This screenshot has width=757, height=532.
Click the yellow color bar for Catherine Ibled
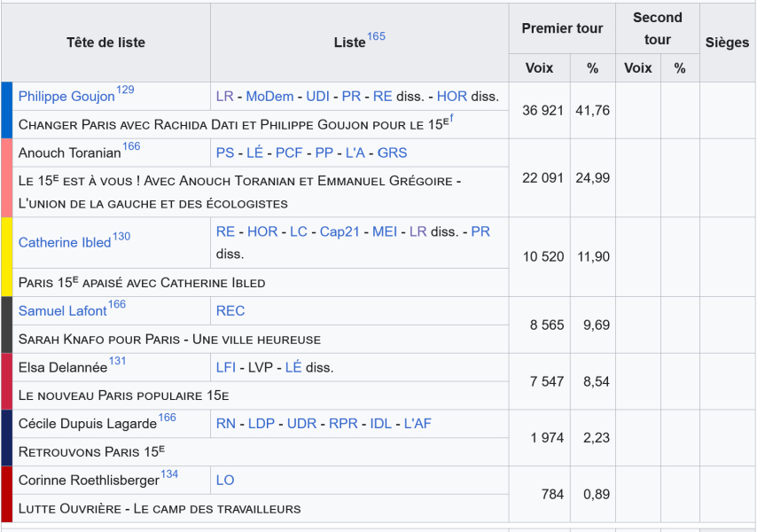[x=7, y=257]
